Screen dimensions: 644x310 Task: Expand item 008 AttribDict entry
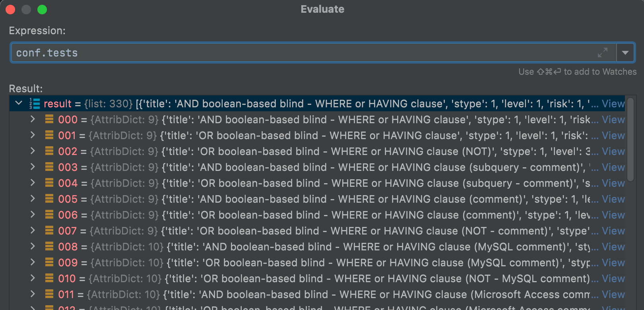click(33, 246)
